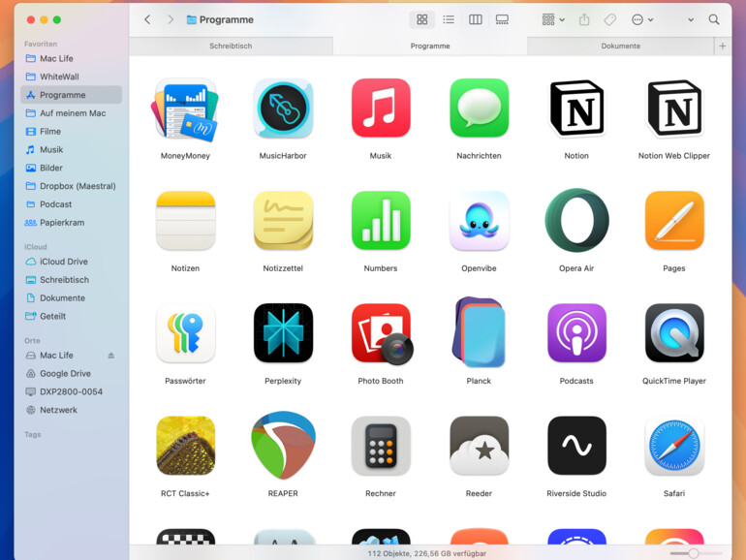Open Google Drive in Orte
Viewport: 746px width, 560px height.
tap(72, 373)
